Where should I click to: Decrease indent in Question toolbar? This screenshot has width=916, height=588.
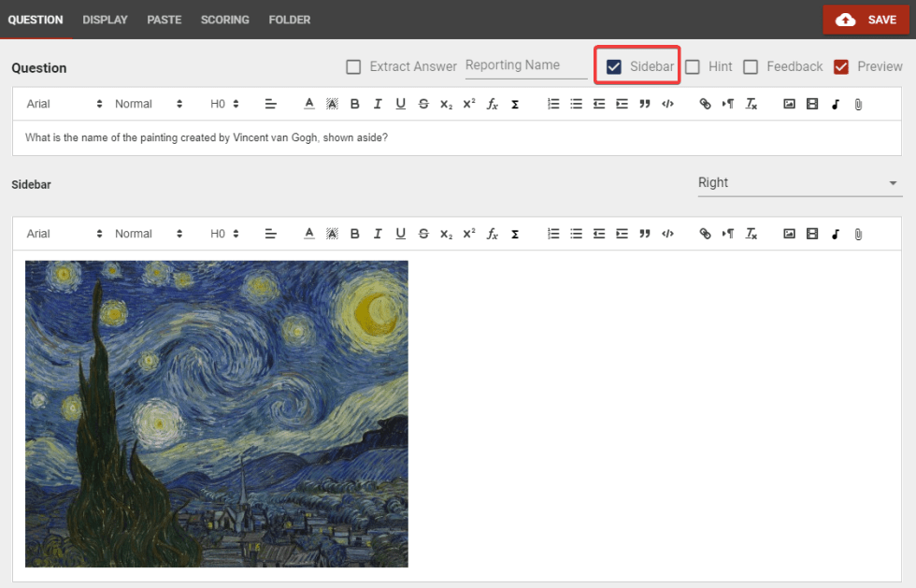pyautogui.click(x=599, y=104)
